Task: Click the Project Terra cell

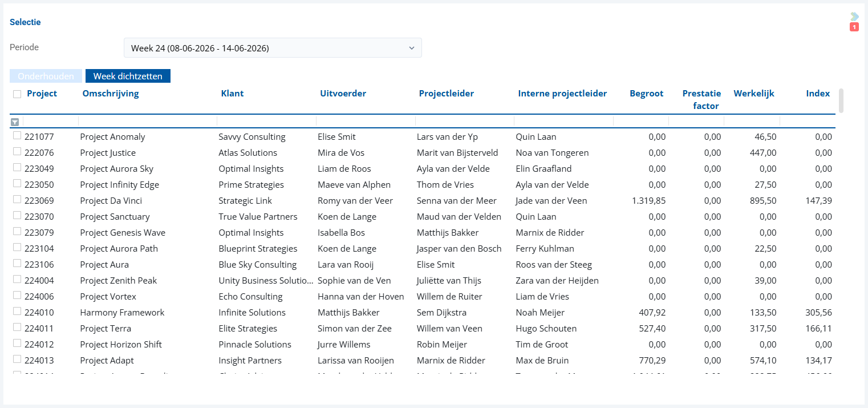Action: [x=106, y=329]
